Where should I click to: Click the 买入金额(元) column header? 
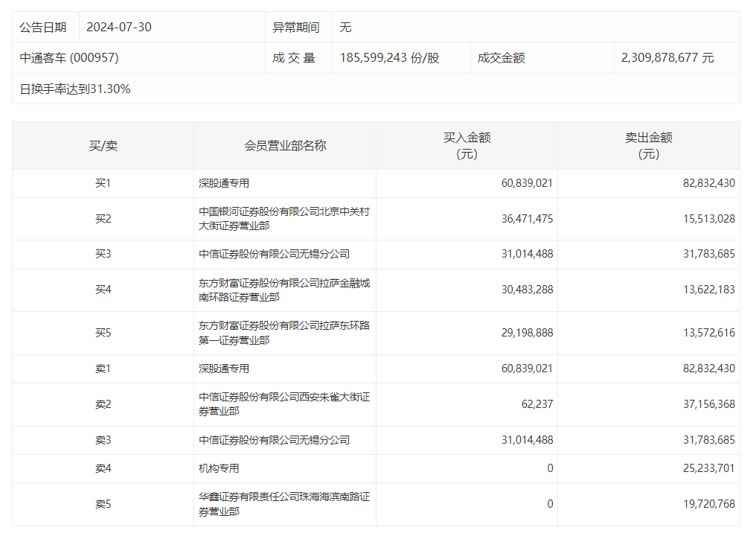click(467, 146)
